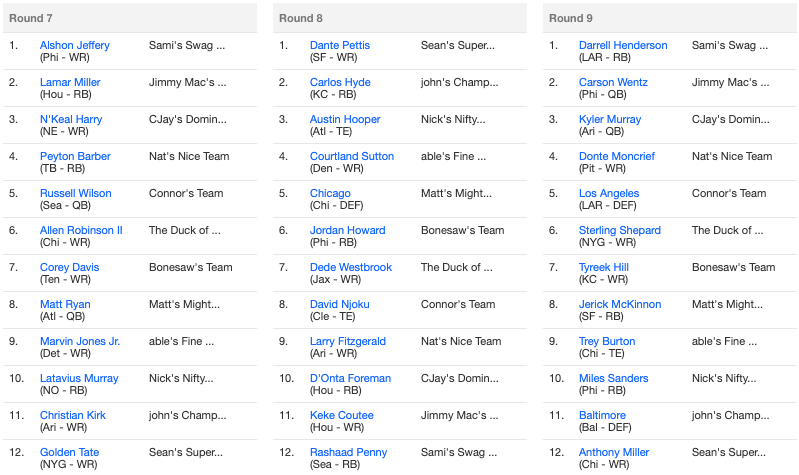This screenshot has width=799, height=475.
Task: Open Allen Robinson II player link
Action: click(x=81, y=230)
